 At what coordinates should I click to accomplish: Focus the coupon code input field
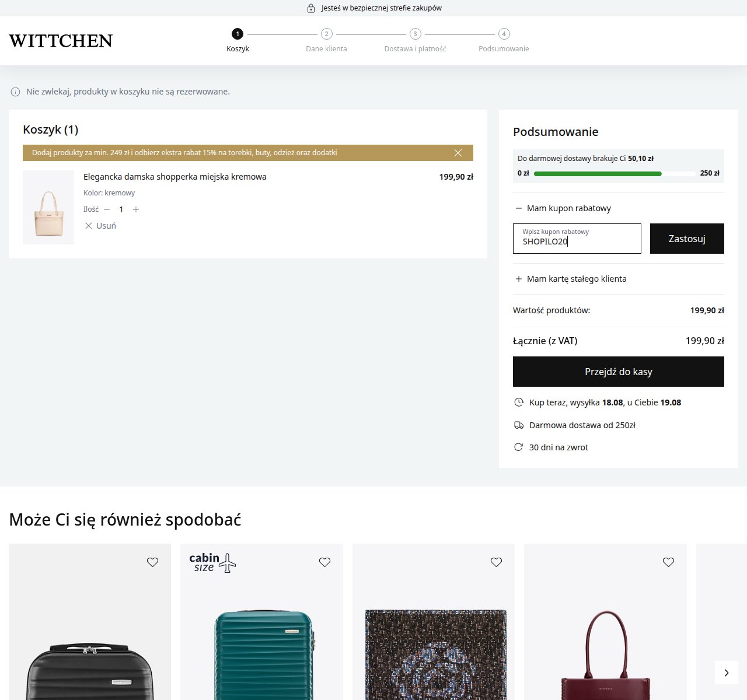pyautogui.click(x=577, y=239)
